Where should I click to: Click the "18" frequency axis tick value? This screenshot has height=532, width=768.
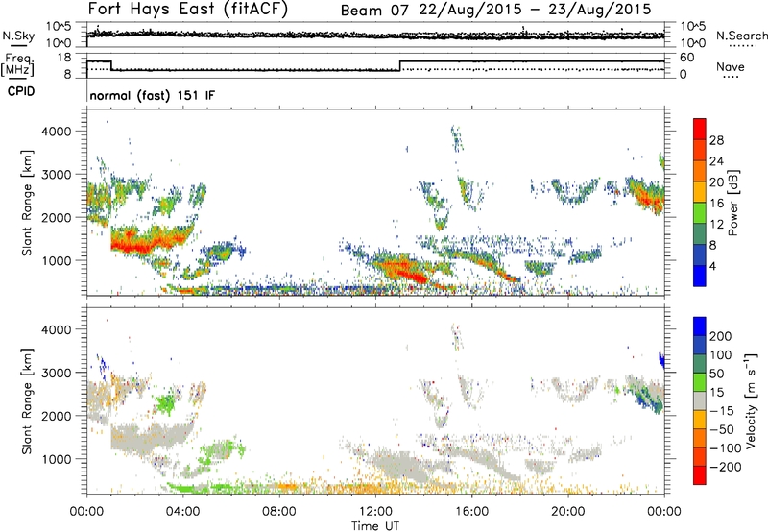(64, 58)
